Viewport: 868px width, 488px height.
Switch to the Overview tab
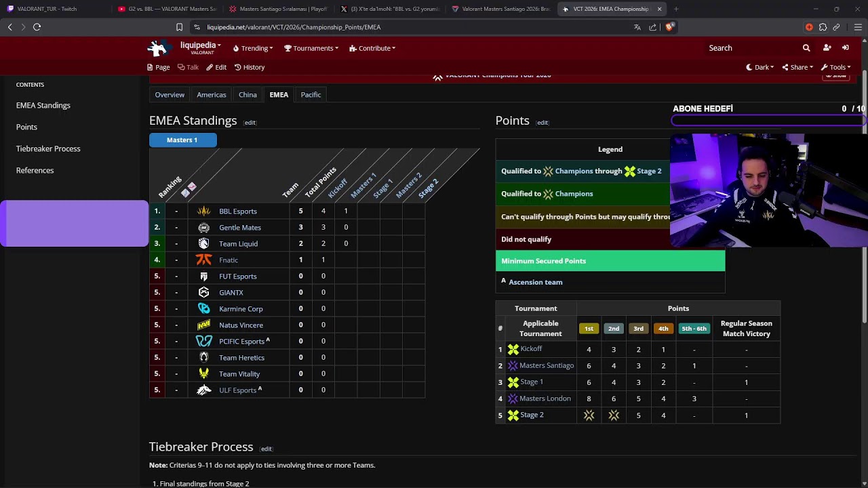pyautogui.click(x=170, y=95)
